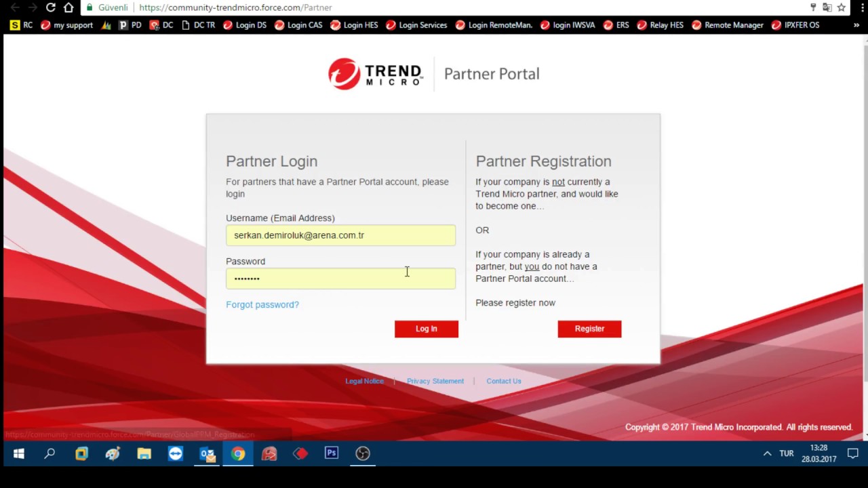Open the Relay HES bookmark
This screenshot has width=868, height=488.
[x=660, y=25]
